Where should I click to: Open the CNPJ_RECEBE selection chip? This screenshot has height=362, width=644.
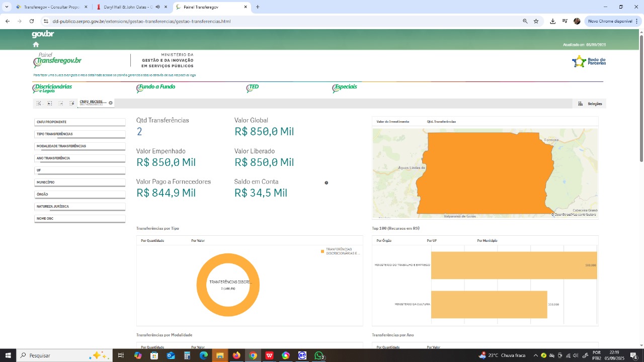(x=93, y=103)
